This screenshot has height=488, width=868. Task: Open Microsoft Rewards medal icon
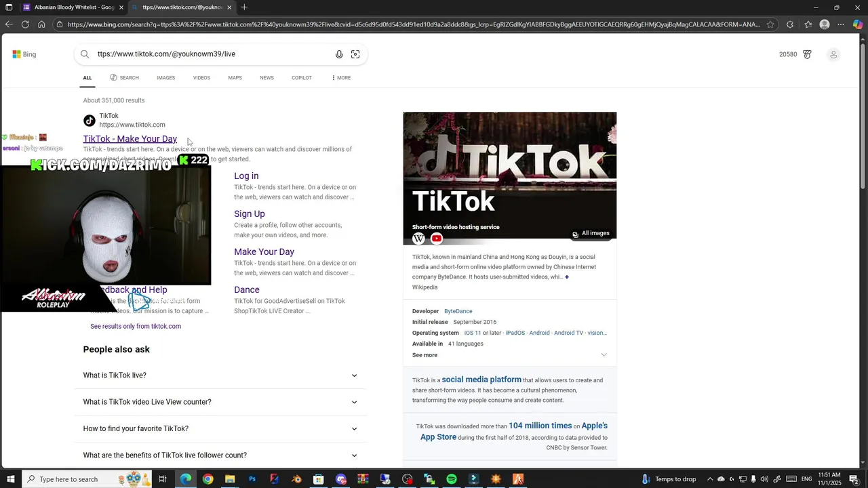807,54
